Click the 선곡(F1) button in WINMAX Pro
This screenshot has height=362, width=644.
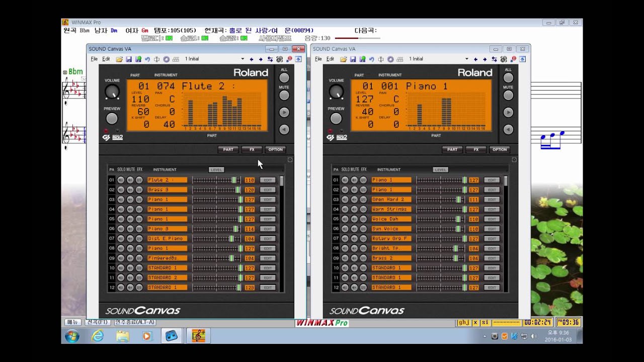[98, 322]
